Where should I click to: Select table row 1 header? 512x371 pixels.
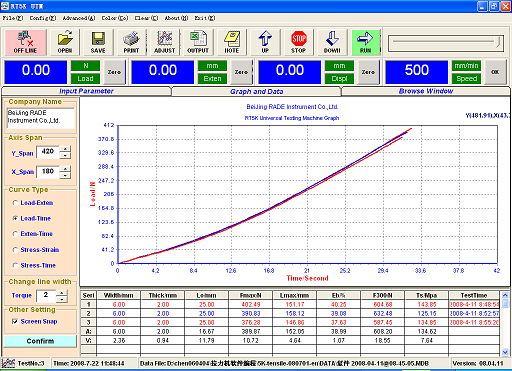89,304
